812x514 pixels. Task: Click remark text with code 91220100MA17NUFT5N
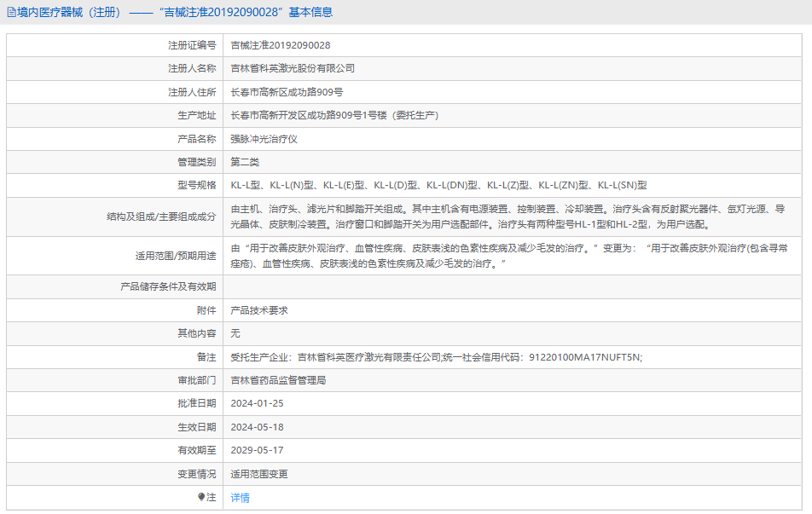click(436, 357)
